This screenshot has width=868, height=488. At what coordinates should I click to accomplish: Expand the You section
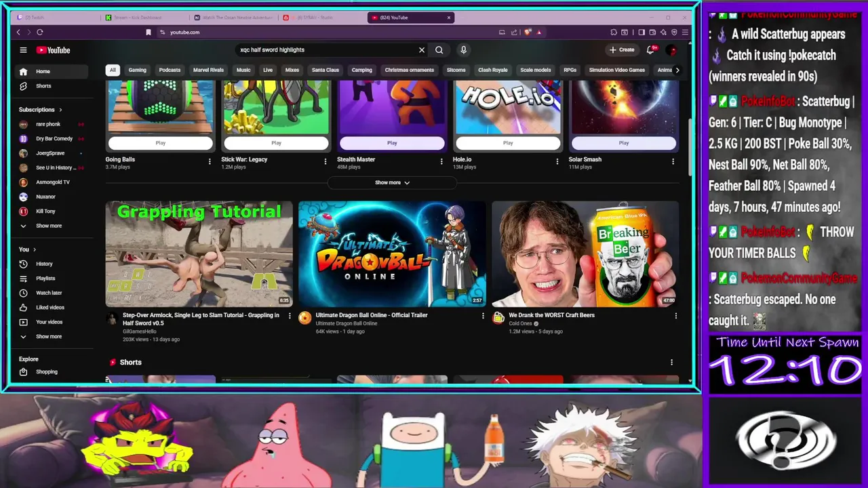pos(28,249)
